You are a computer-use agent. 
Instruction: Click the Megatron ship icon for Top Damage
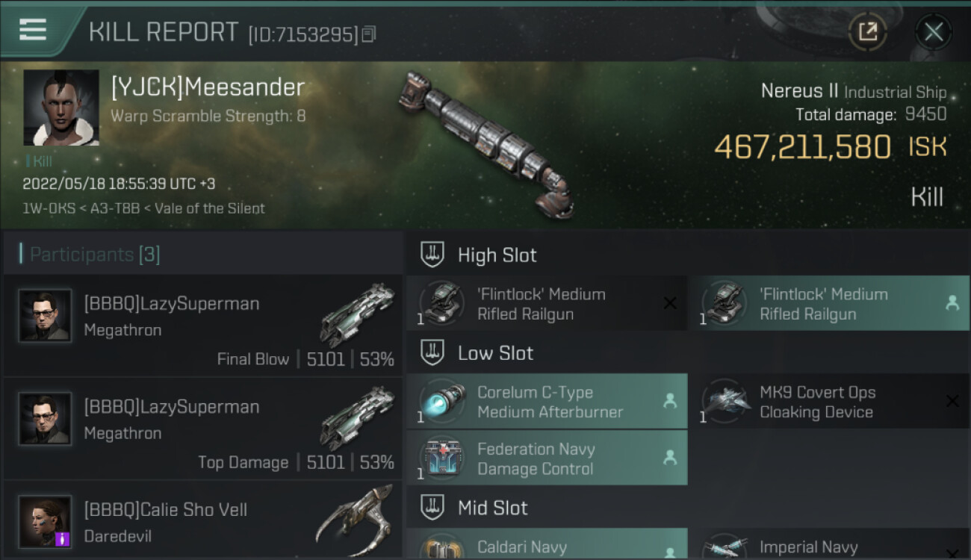[x=357, y=418]
